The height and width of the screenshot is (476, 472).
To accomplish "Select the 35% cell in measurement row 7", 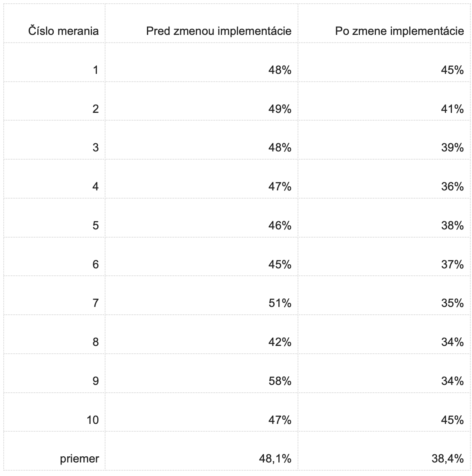I will 384,295.
